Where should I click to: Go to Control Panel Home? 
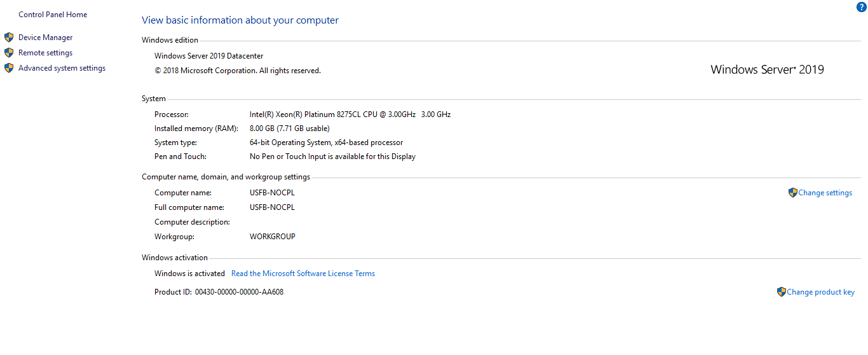(53, 15)
